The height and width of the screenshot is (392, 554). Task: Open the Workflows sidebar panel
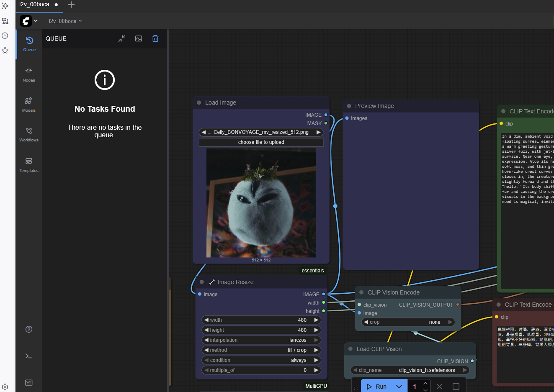(x=29, y=134)
